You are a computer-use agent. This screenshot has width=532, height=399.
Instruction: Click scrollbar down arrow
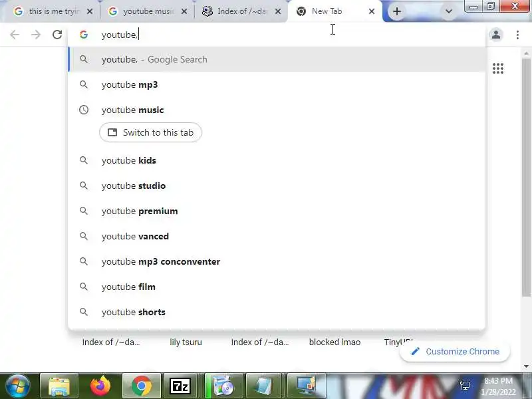pos(526,366)
